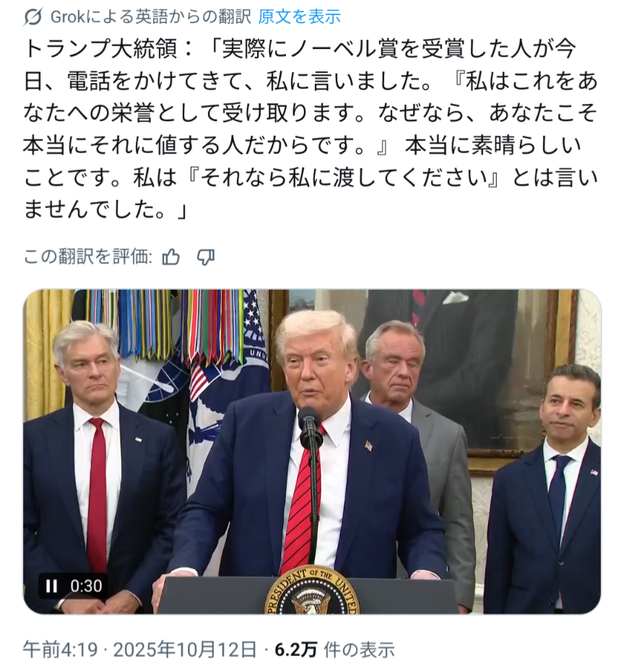Viewport: 624px width, 672px height.
Task: Open the video showing the podium speaker
Action: point(312,452)
